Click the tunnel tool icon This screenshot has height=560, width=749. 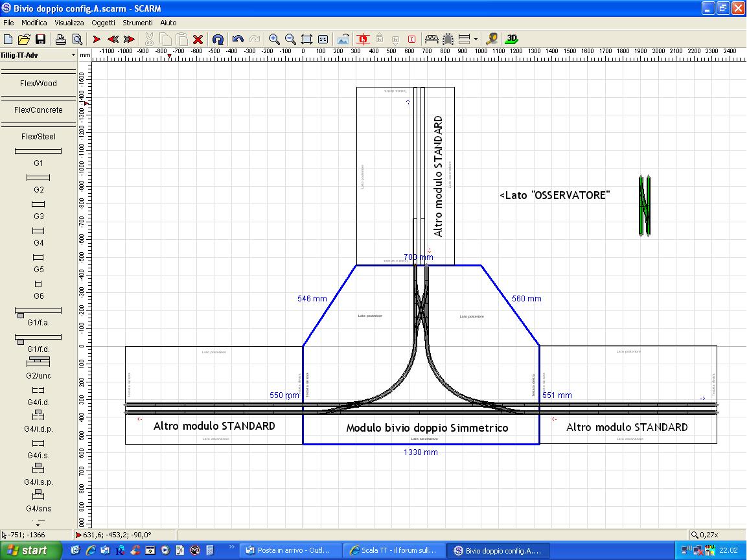(448, 39)
